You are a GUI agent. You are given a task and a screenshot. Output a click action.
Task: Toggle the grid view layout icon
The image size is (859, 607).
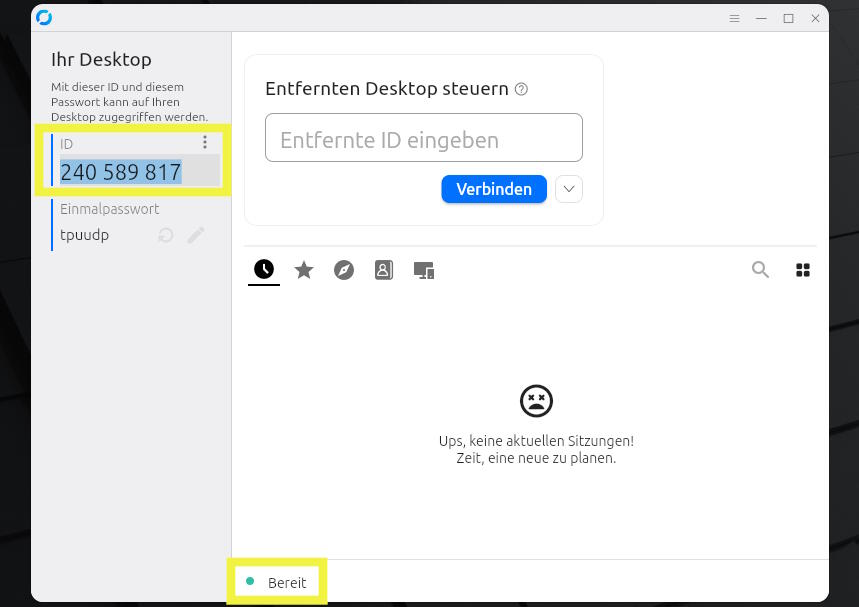[x=803, y=270]
